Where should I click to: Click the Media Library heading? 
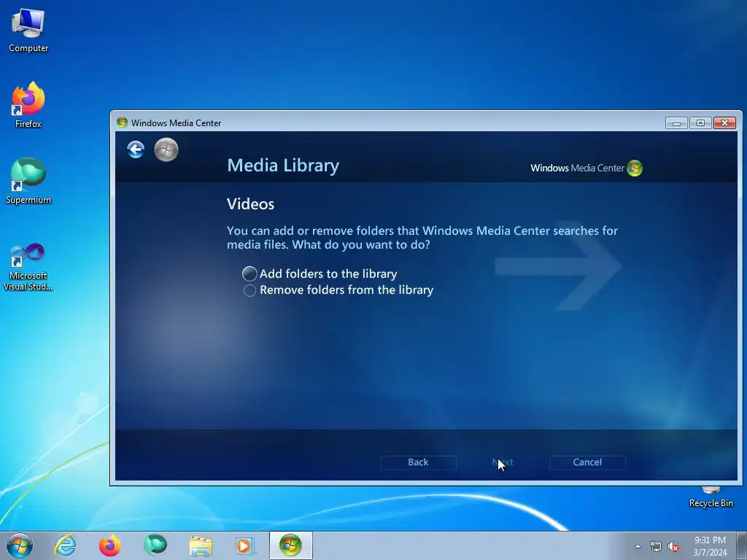coord(283,166)
